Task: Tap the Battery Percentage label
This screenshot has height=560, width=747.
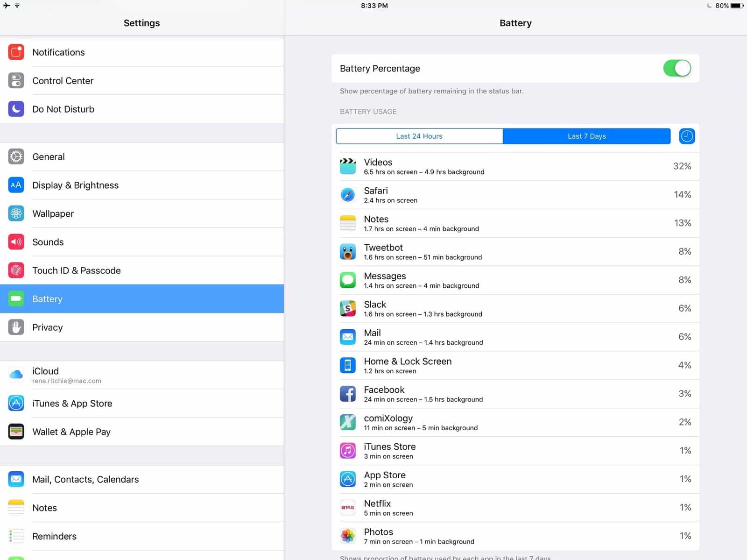Action: [x=380, y=69]
